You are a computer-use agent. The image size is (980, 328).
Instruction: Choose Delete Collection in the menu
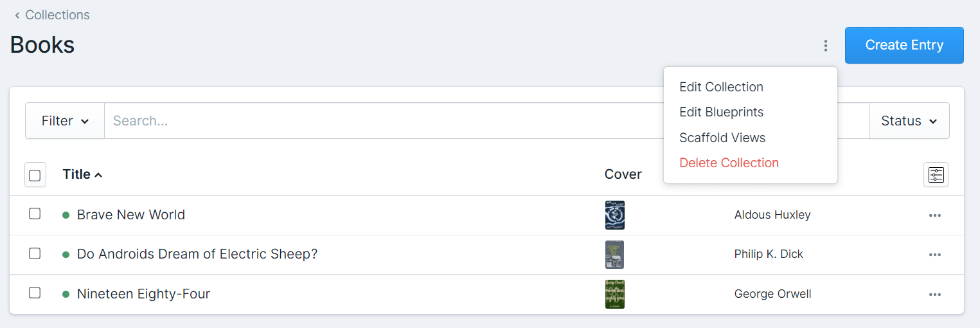[729, 163]
